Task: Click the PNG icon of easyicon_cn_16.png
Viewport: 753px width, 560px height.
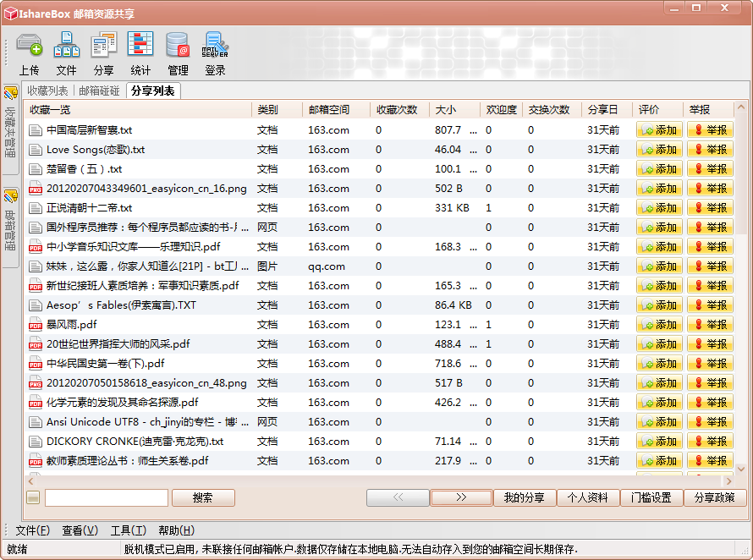Action: (35, 189)
